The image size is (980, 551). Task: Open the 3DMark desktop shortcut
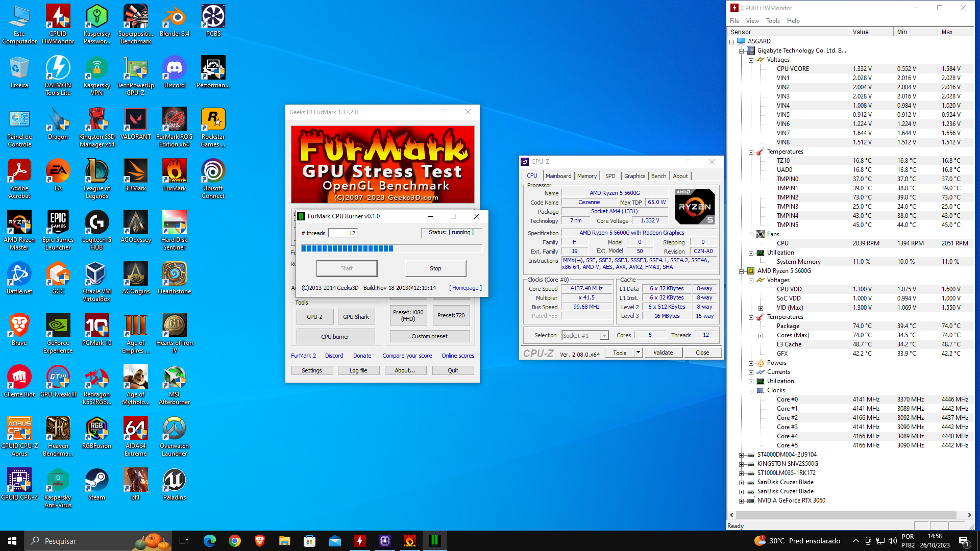tap(136, 176)
